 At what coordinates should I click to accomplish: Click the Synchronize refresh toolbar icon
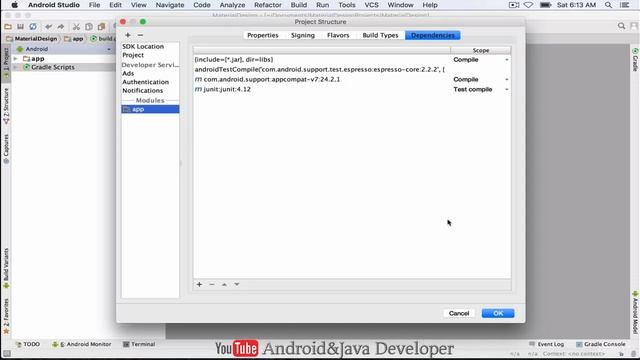[x=33, y=27]
